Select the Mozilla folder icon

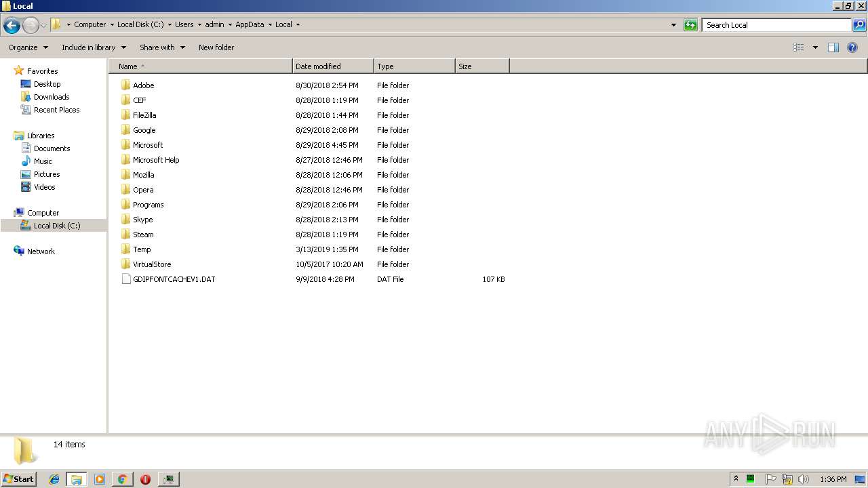[x=125, y=175]
